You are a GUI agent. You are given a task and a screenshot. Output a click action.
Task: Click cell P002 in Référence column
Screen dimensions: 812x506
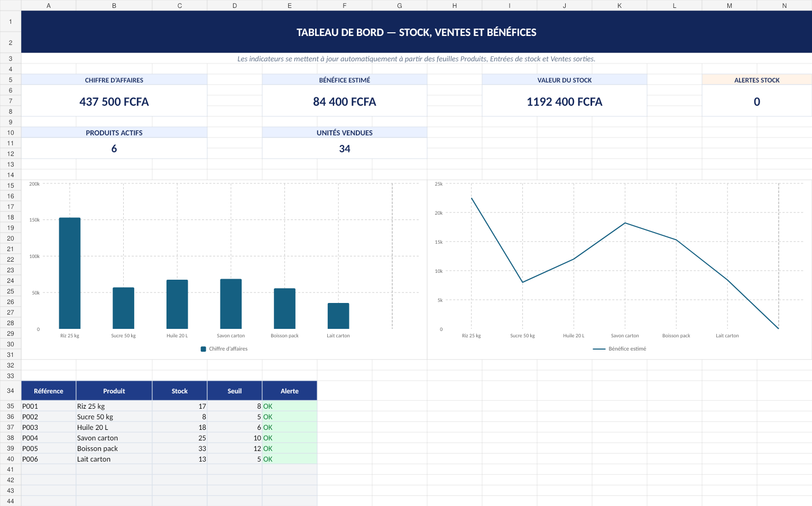tap(49, 417)
